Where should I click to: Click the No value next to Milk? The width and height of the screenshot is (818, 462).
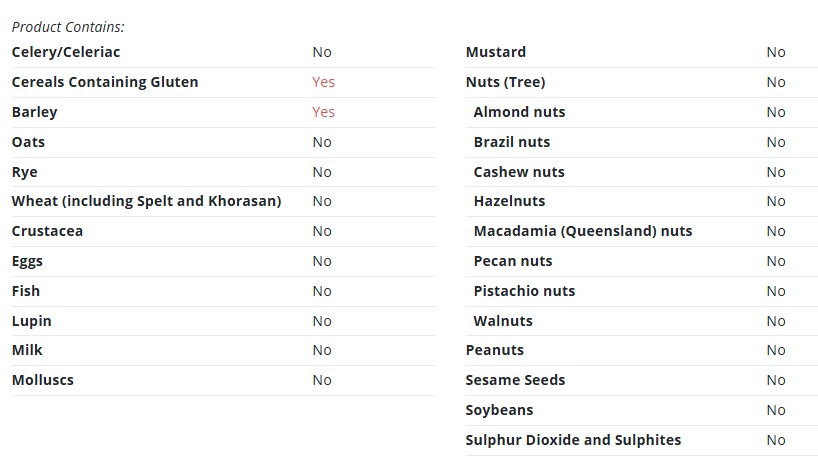pyautogui.click(x=322, y=350)
